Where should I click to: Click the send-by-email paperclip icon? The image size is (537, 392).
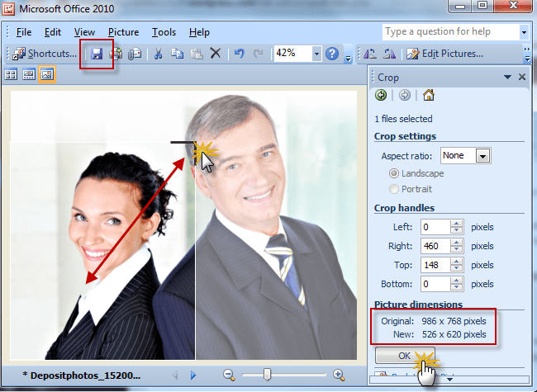click(x=135, y=54)
